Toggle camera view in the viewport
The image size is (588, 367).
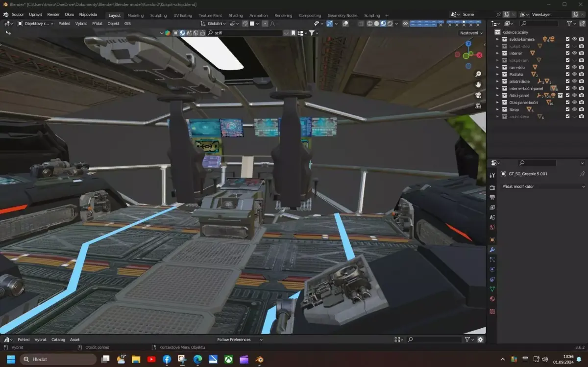click(478, 95)
